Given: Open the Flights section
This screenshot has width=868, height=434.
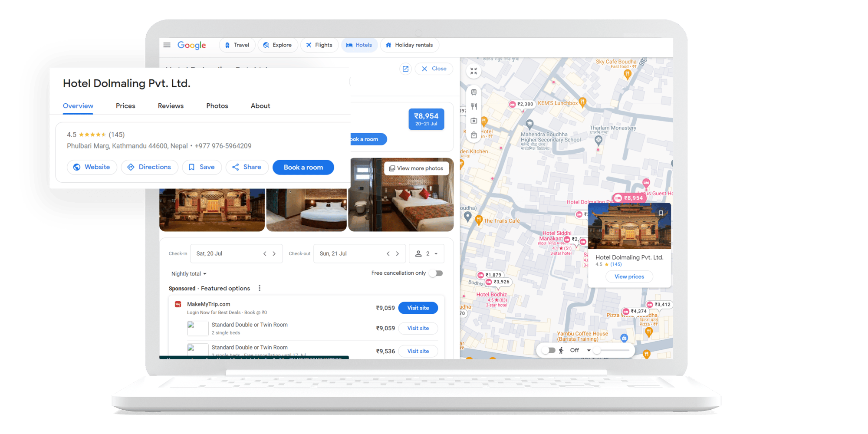Looking at the screenshot, I should point(319,45).
